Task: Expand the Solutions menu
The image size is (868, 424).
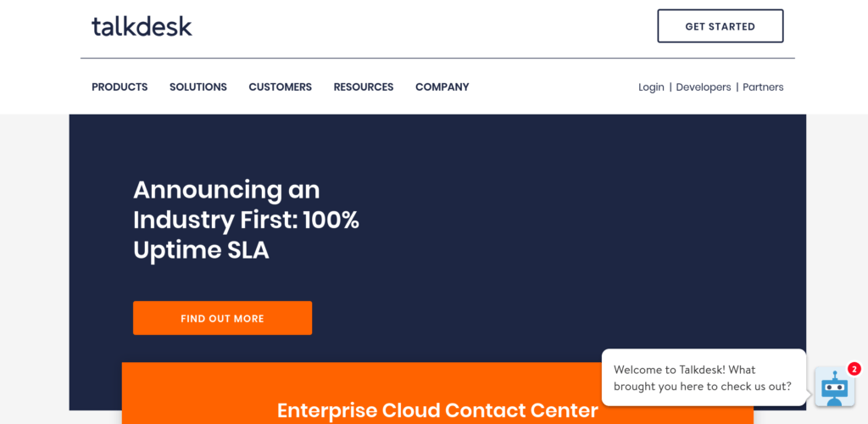Action: (198, 86)
